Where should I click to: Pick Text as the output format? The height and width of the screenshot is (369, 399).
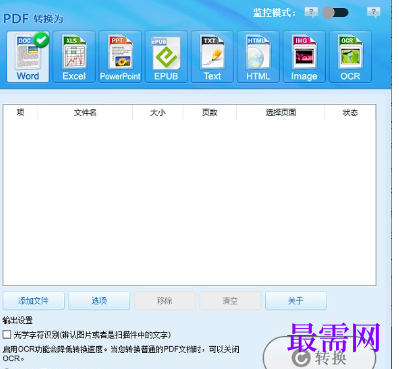(x=212, y=57)
